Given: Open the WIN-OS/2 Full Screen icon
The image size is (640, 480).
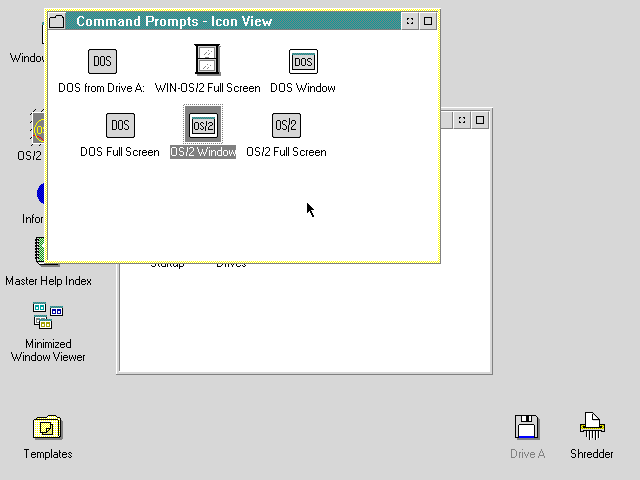Looking at the screenshot, I should click(207, 60).
